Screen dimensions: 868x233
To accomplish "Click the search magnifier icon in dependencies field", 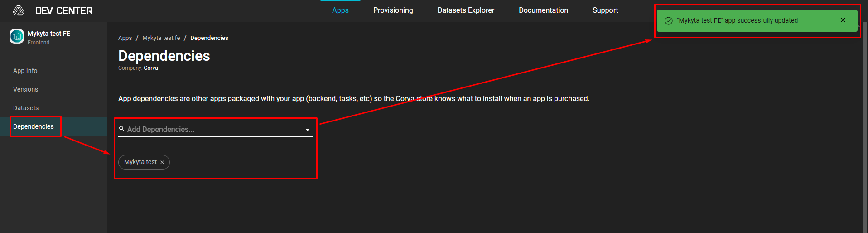I will [x=121, y=129].
